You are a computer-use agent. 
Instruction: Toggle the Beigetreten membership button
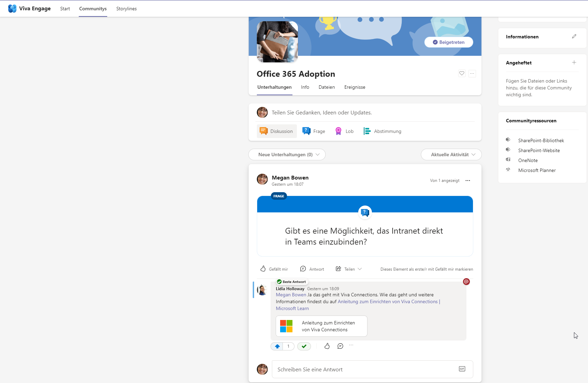(x=449, y=42)
